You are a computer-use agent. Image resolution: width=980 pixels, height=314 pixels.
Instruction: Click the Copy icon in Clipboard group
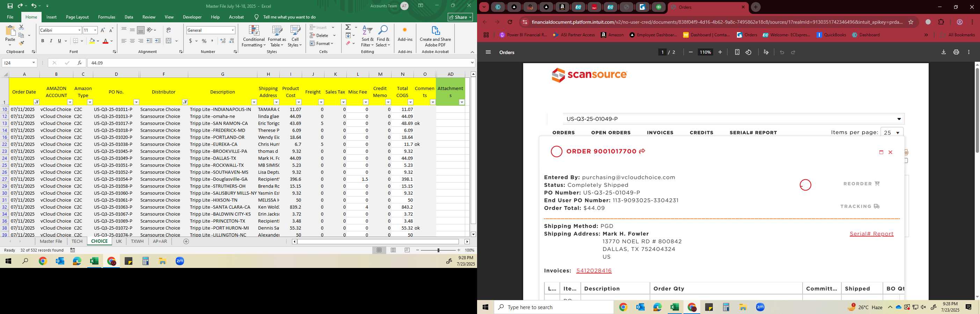click(x=21, y=35)
